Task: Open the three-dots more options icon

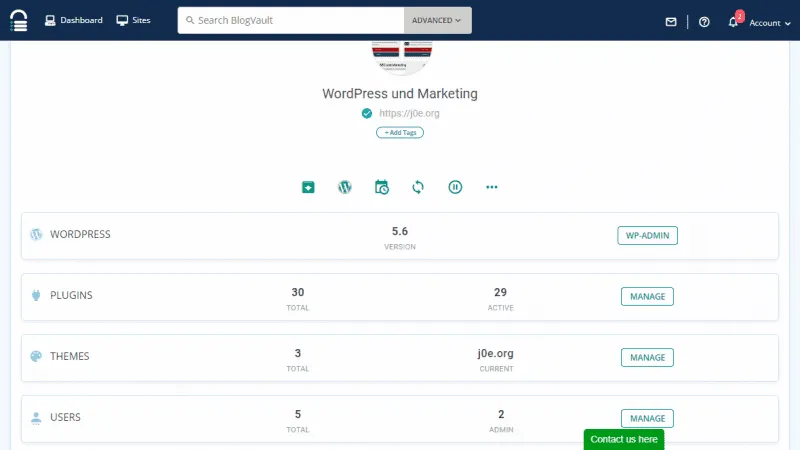Action: click(x=492, y=187)
